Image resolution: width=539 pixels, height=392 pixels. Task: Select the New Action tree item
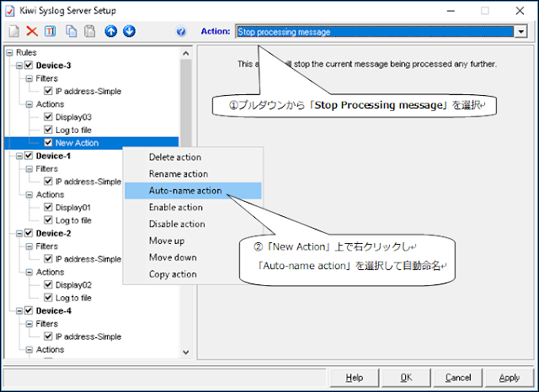[x=77, y=143]
